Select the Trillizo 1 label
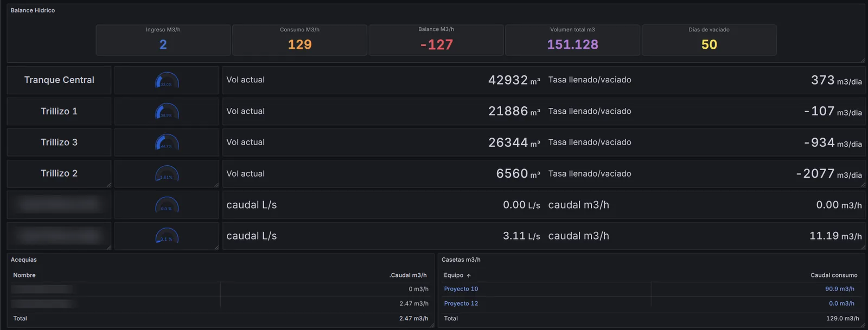Viewport: 868px width, 330px height. click(x=59, y=111)
